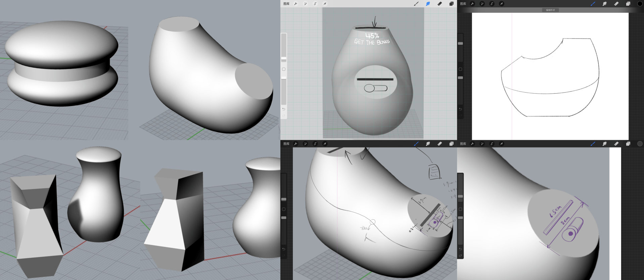
Task: Expand Layers in the top-right white canvas panel
Action: click(x=628, y=4)
